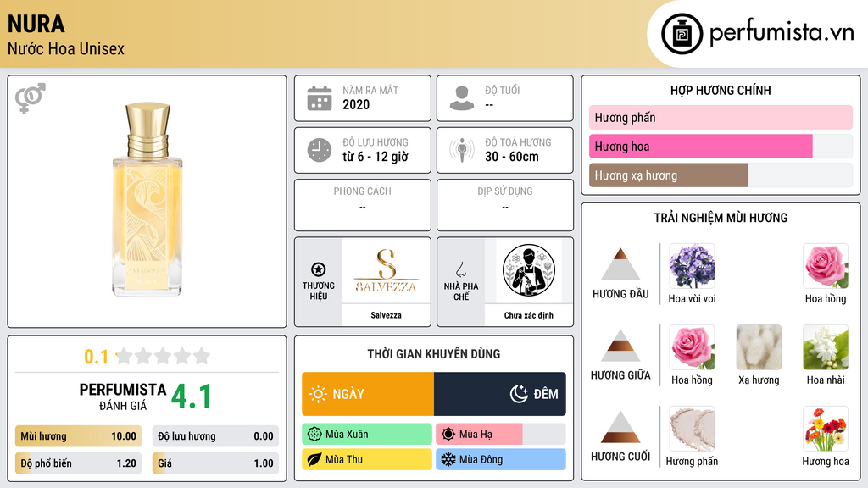Click the perfumista.vn site name
This screenshot has height=488, width=868.
(782, 32)
